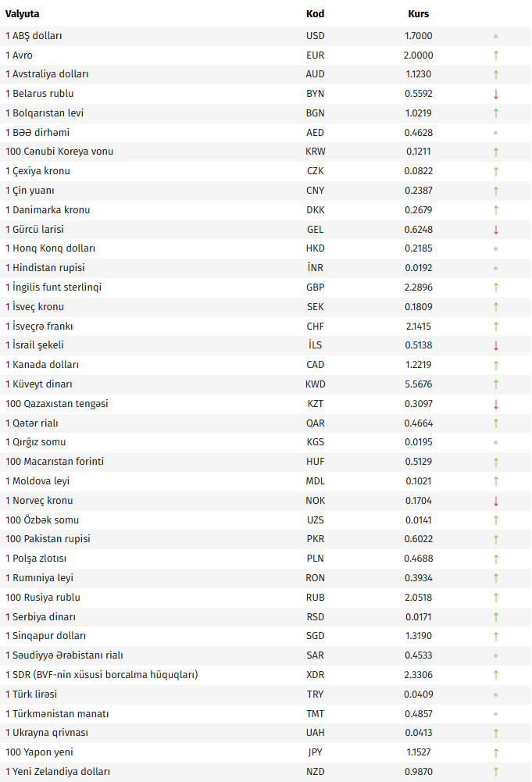Click the red down arrow for KZT

[x=495, y=404]
